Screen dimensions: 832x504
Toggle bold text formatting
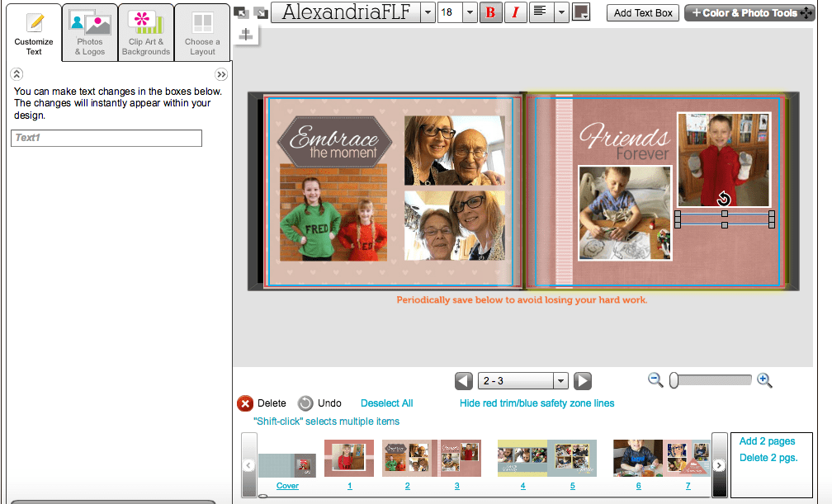pos(490,12)
